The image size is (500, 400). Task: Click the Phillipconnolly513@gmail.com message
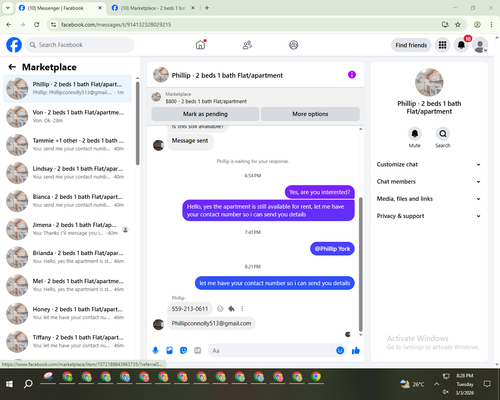(211, 323)
